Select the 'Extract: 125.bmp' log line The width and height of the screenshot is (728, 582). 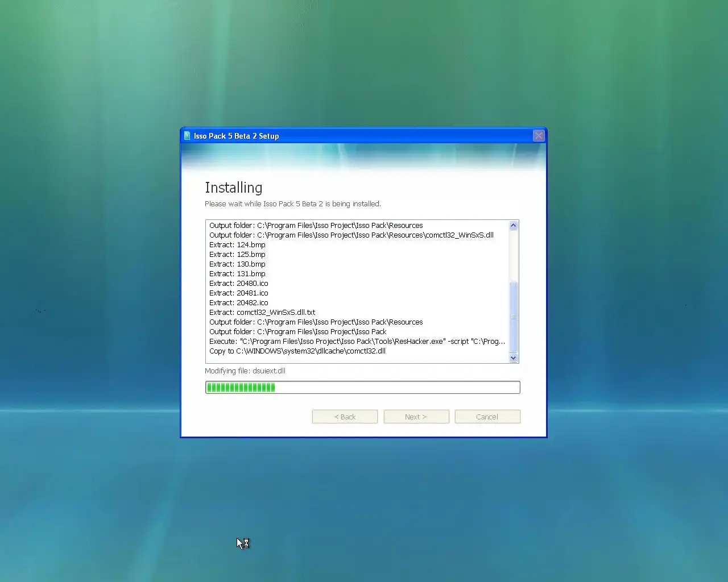pyautogui.click(x=237, y=255)
